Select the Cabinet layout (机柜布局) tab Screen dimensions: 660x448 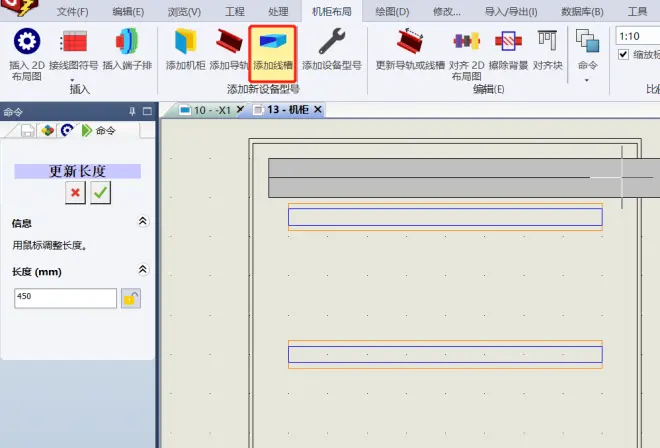332,11
